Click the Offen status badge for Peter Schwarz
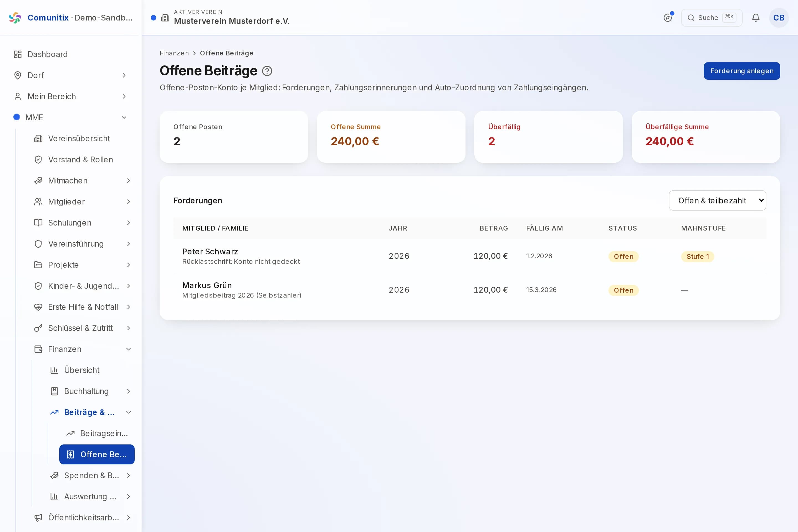Image resolution: width=798 pixels, height=532 pixels. [623, 257]
